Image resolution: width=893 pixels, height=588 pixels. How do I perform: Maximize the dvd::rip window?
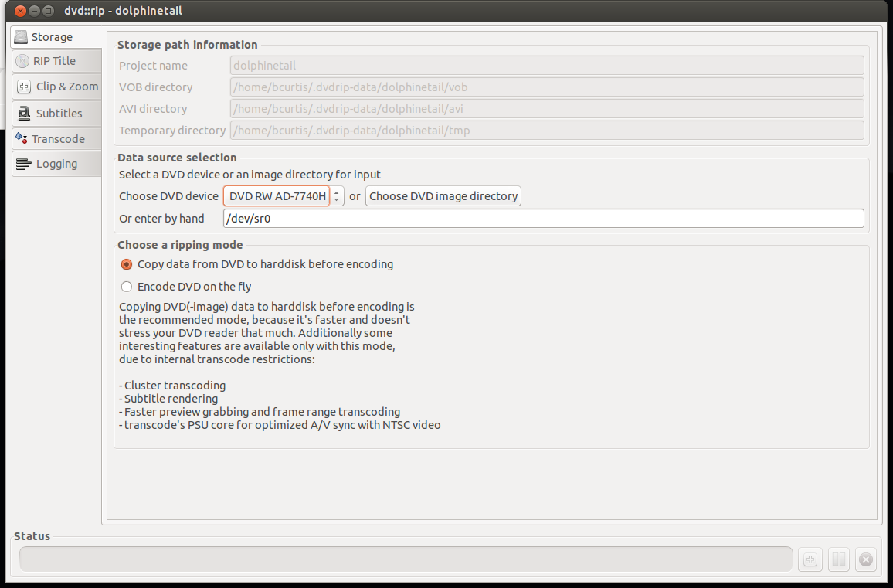point(49,11)
